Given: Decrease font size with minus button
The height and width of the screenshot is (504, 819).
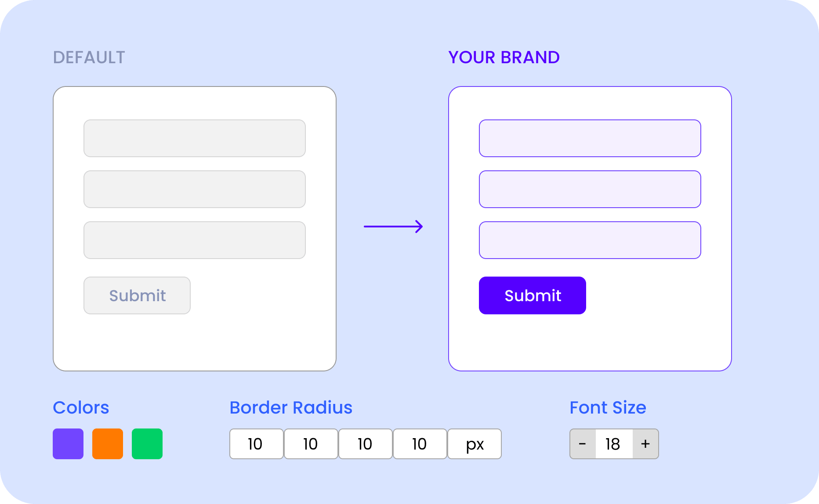Looking at the screenshot, I should (583, 444).
